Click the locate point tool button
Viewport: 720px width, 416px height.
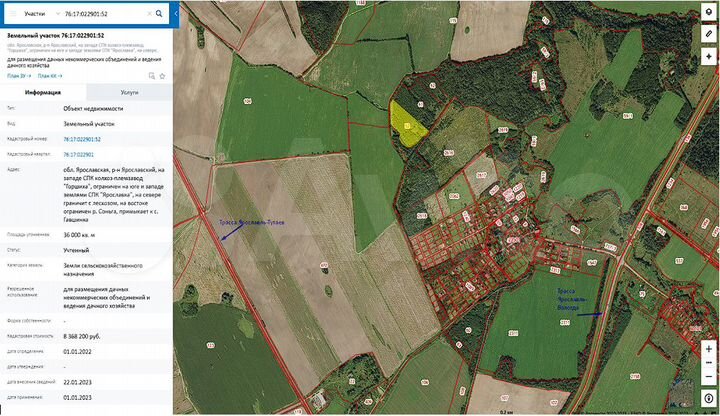pos(708,57)
